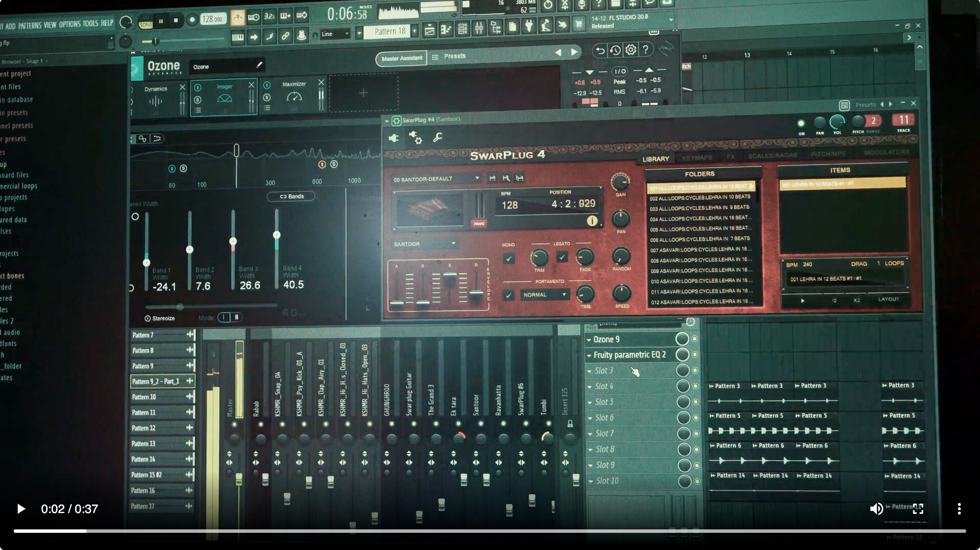The width and height of the screenshot is (980, 550).
Task: Toggle the Legato checkbox
Action: pos(562,257)
